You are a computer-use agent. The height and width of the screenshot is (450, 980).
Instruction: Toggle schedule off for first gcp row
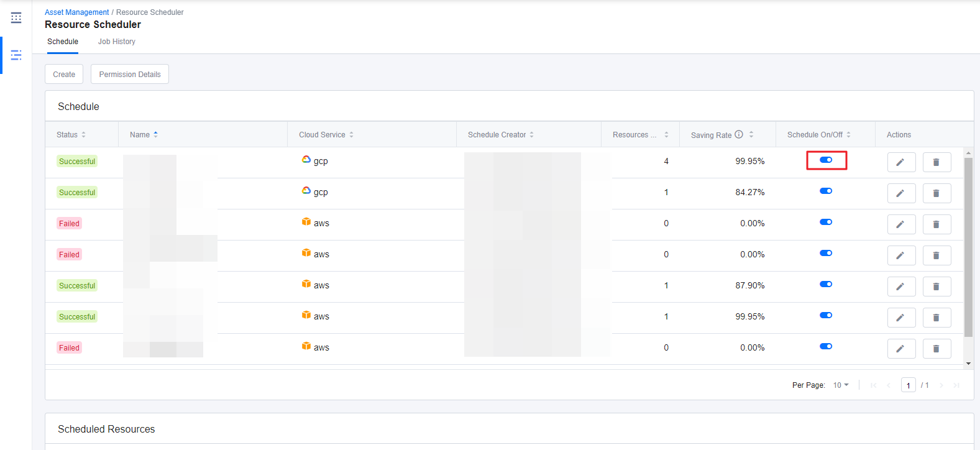tap(826, 160)
